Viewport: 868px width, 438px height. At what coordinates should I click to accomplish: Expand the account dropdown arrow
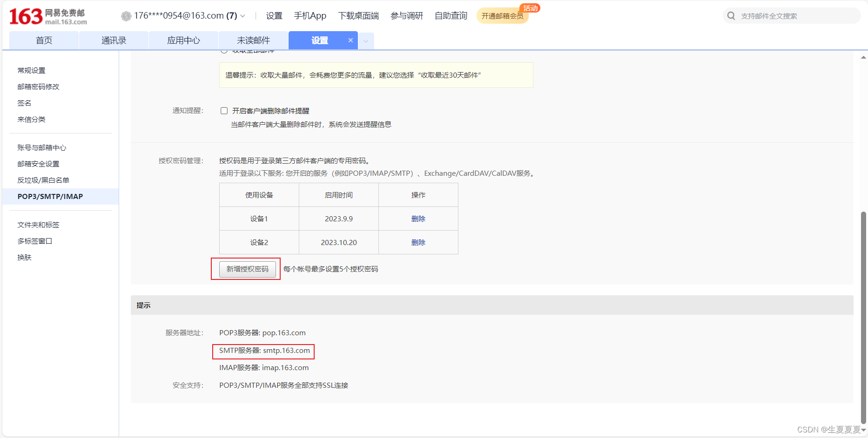242,16
